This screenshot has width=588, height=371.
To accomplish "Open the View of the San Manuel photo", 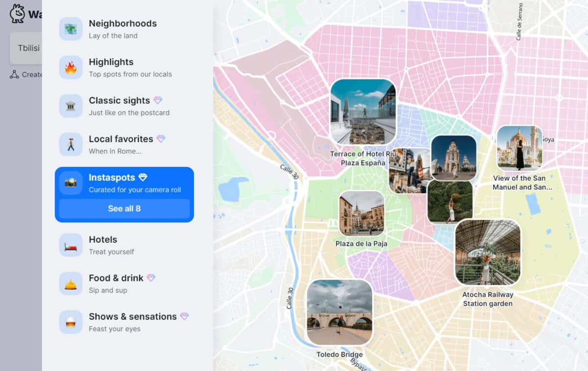I will point(521,147).
